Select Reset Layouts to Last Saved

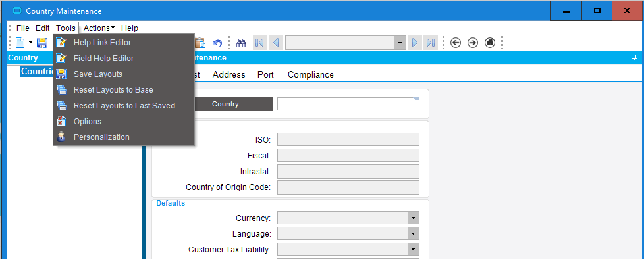124,106
